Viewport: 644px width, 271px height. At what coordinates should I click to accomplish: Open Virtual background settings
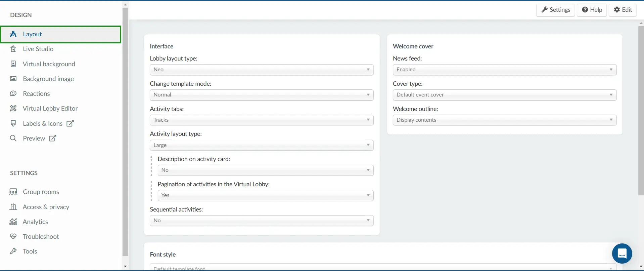click(49, 64)
